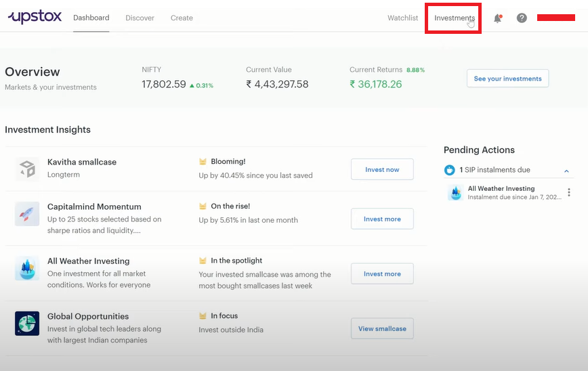Open the Watchlist page

(x=402, y=18)
